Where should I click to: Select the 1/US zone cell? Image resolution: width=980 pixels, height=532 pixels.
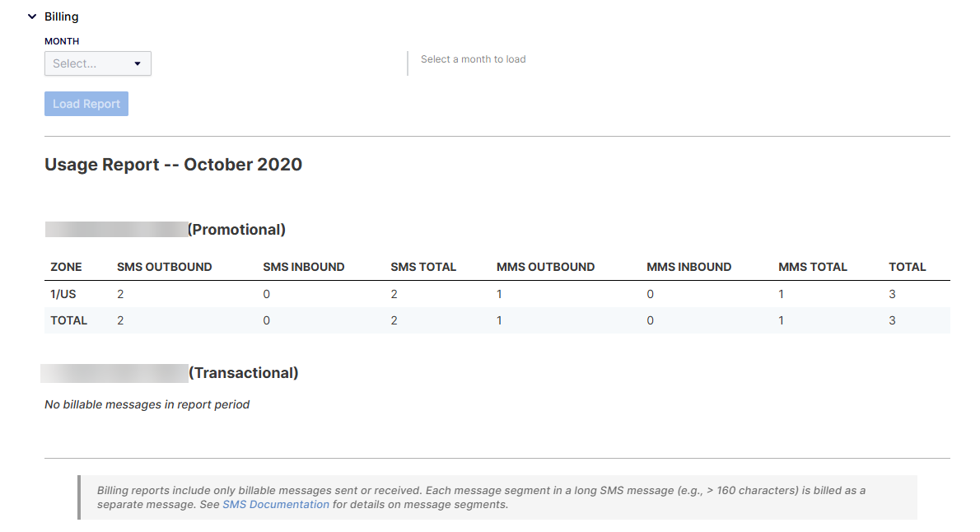click(x=63, y=294)
